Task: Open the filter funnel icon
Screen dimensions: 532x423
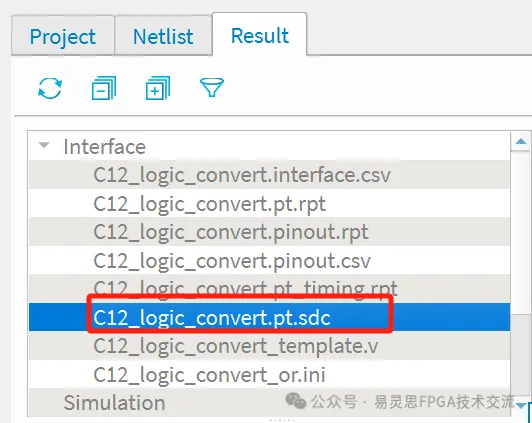Action: click(212, 88)
